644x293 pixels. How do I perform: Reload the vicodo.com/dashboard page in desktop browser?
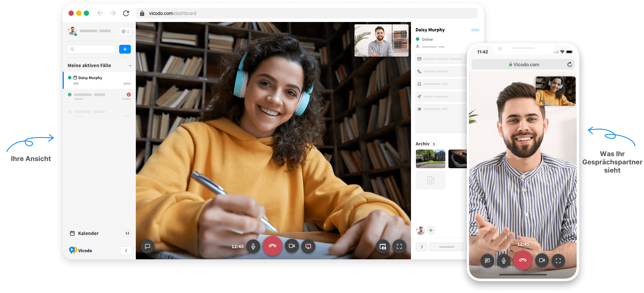pyautogui.click(x=126, y=13)
